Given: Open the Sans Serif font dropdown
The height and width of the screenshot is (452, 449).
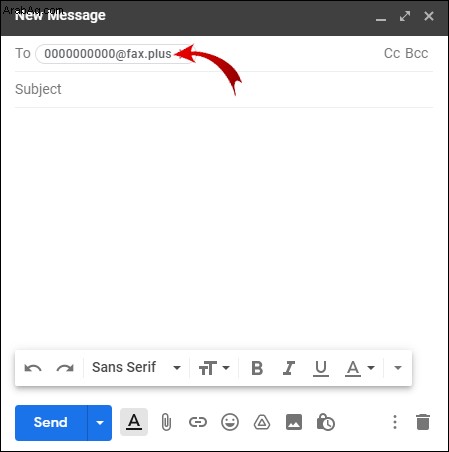Looking at the screenshot, I should point(137,368).
